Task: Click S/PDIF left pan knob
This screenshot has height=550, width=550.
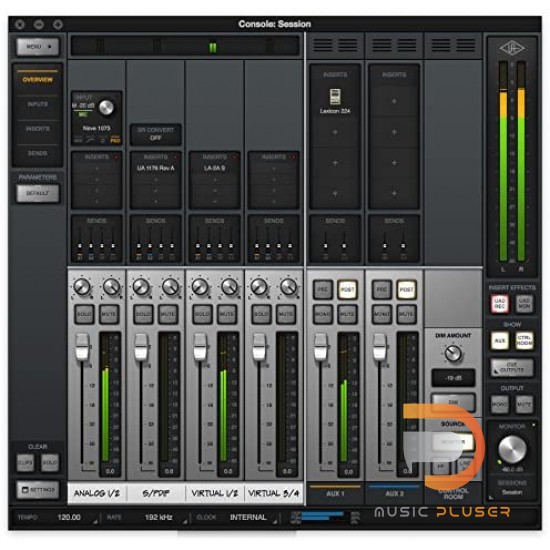Action: pyautogui.click(x=141, y=287)
